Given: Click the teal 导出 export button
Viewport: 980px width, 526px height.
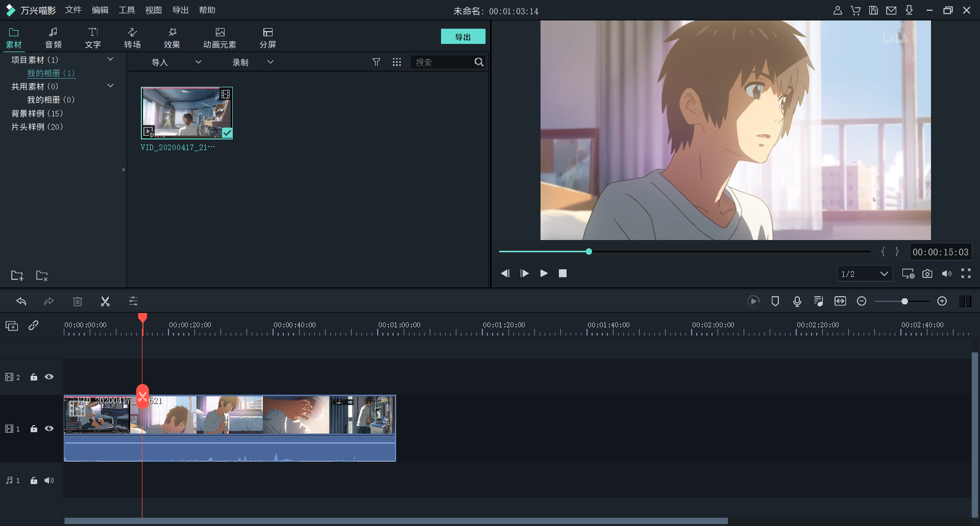Looking at the screenshot, I should tap(463, 37).
